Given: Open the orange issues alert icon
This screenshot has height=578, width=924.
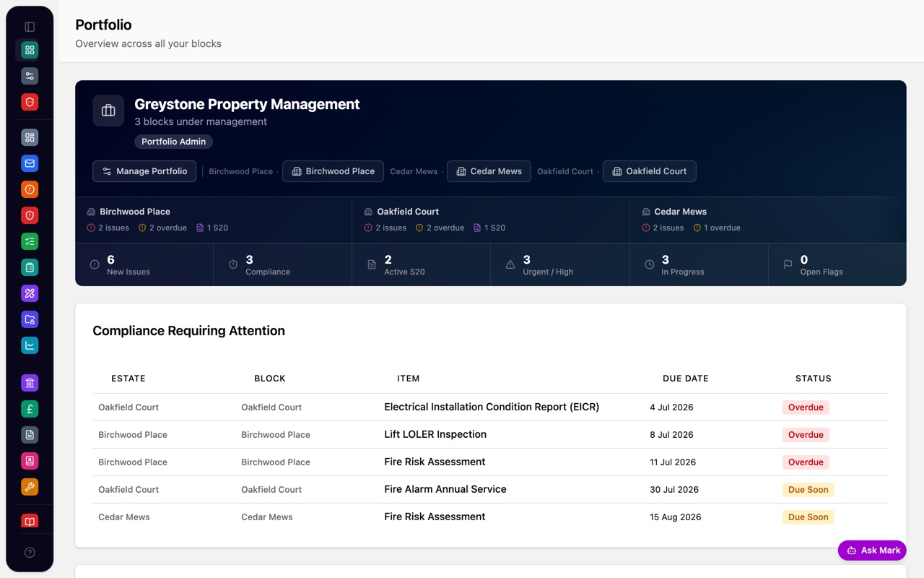Looking at the screenshot, I should pos(30,189).
